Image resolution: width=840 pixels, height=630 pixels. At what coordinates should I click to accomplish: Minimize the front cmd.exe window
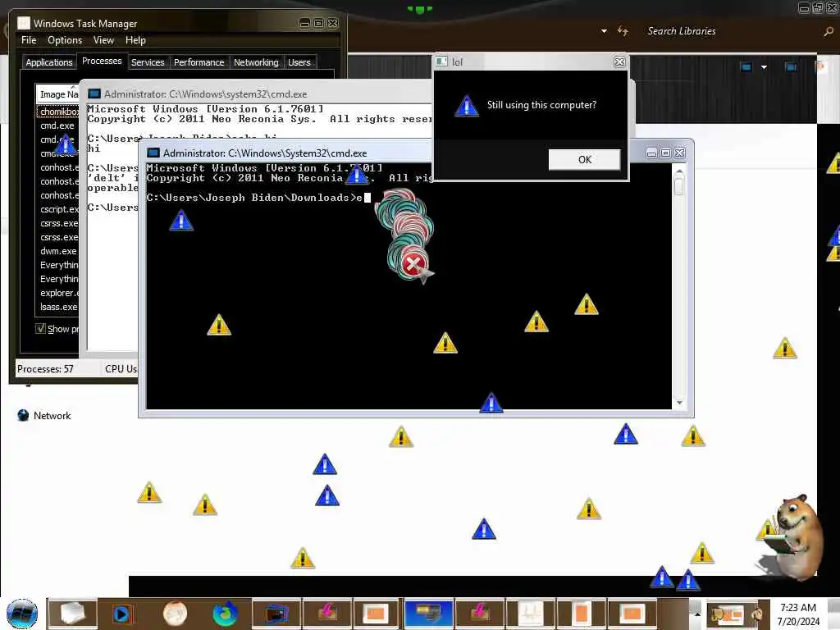(x=651, y=153)
